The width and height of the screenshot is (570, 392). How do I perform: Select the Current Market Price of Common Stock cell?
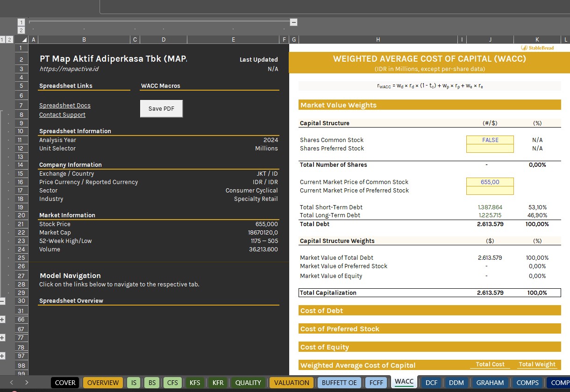(x=490, y=182)
